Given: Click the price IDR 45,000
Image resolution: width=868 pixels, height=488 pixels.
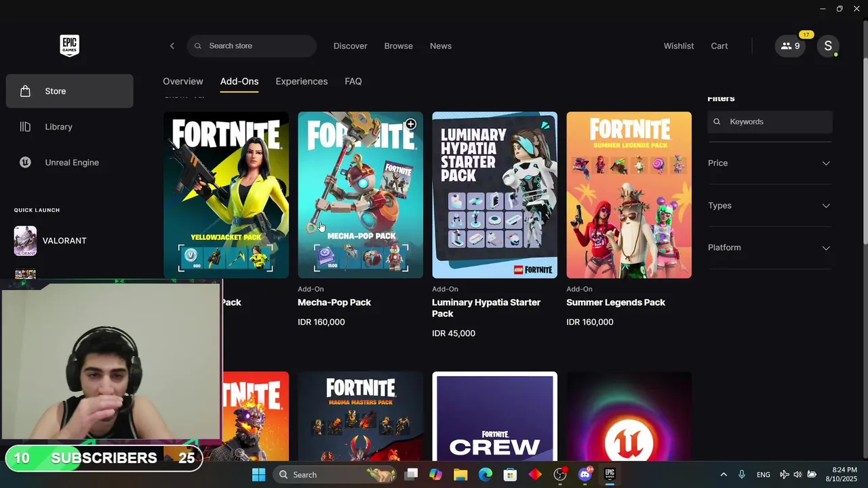Looking at the screenshot, I should pyautogui.click(x=454, y=333).
